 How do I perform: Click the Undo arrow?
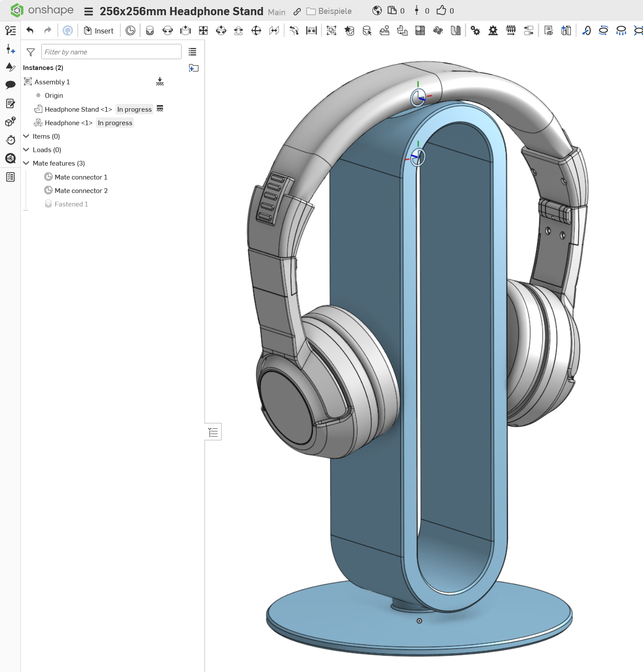pos(30,30)
